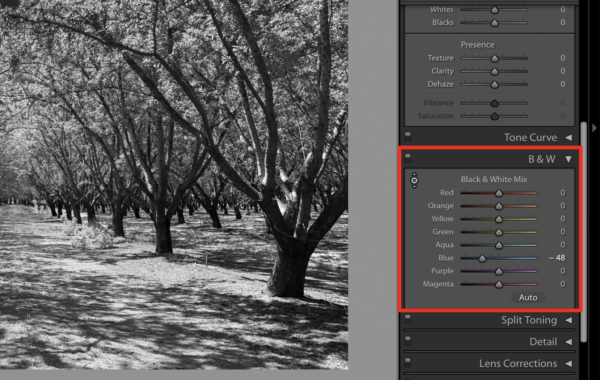Click the orchard photo preview
Image resolution: width=600 pixels, height=380 pixels.
click(174, 184)
